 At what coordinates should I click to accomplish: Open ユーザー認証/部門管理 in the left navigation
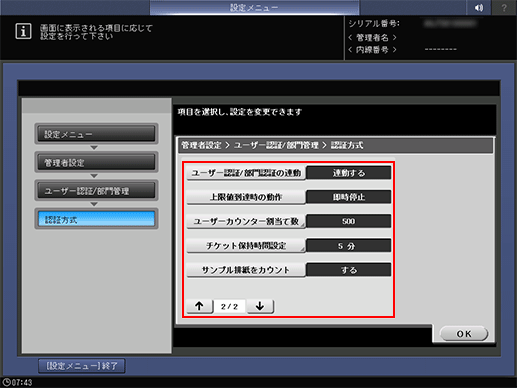pyautogui.click(x=96, y=191)
